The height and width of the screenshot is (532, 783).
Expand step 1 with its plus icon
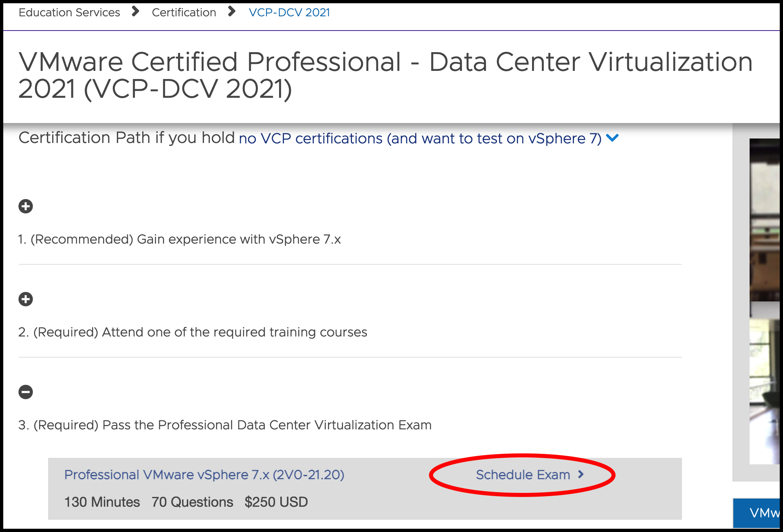click(x=26, y=206)
